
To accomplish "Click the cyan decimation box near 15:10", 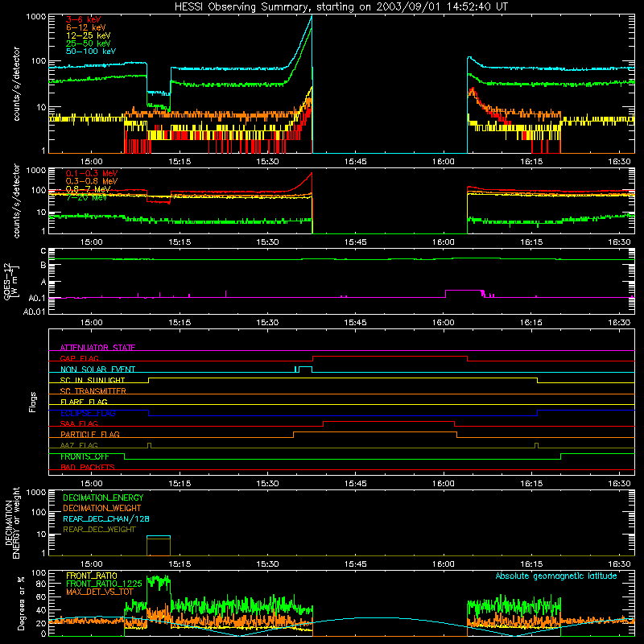I will pos(159,536).
